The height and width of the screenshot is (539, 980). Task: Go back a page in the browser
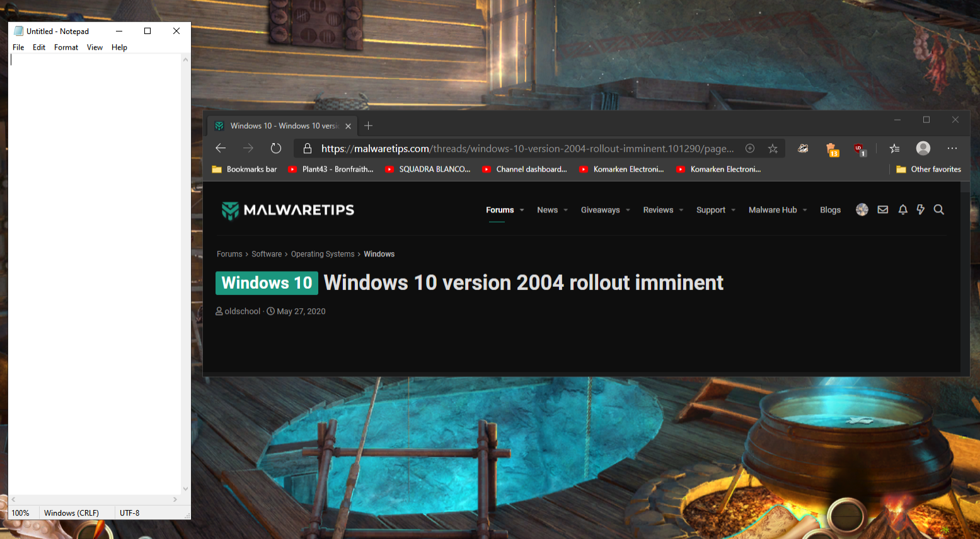tap(221, 148)
